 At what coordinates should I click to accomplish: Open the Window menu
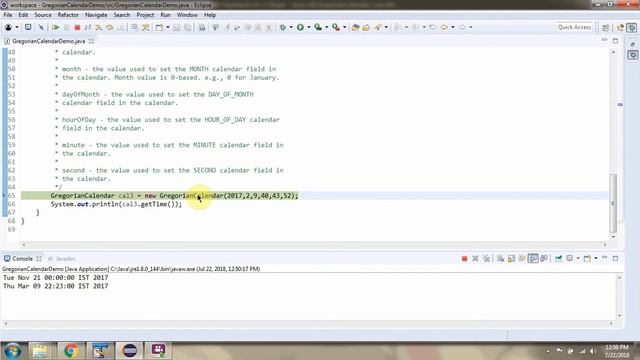coord(187,15)
